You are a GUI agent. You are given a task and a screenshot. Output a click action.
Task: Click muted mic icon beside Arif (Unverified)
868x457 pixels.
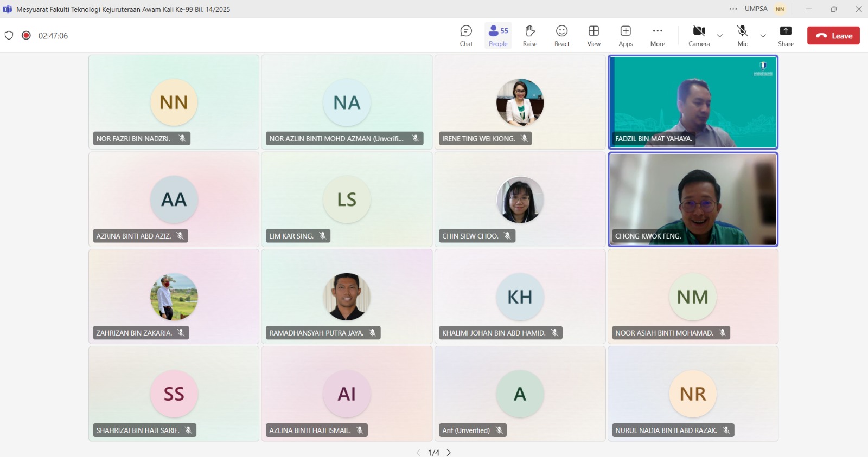click(499, 430)
